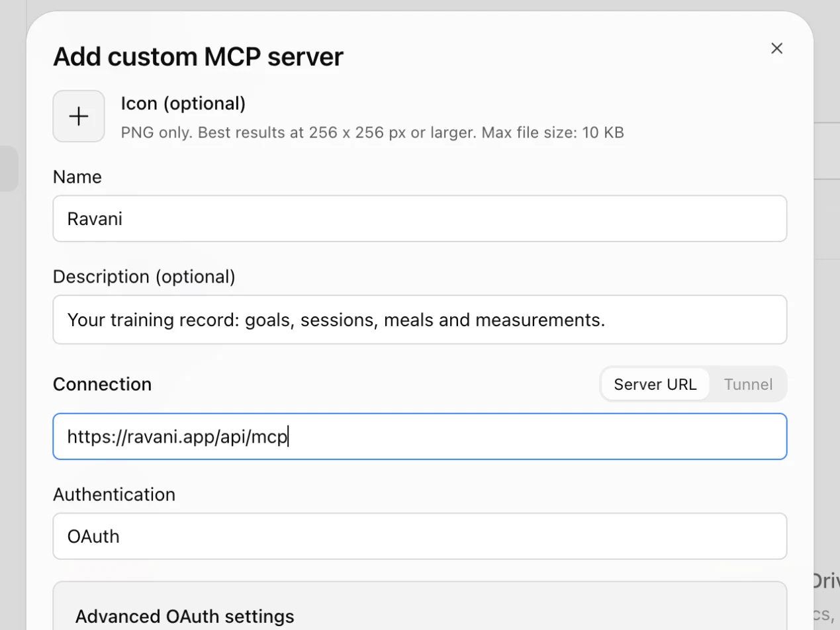Click the Add custom MCP server heading

point(198,57)
